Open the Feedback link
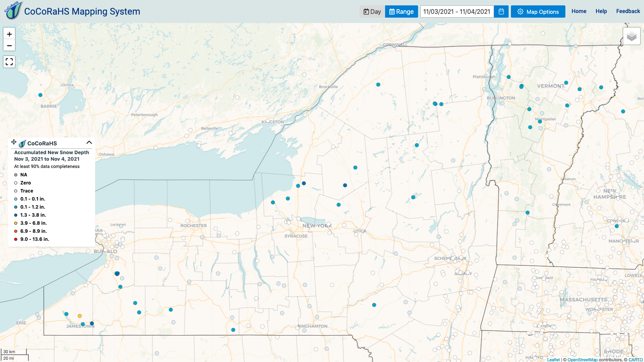644x362 pixels. (628, 11)
